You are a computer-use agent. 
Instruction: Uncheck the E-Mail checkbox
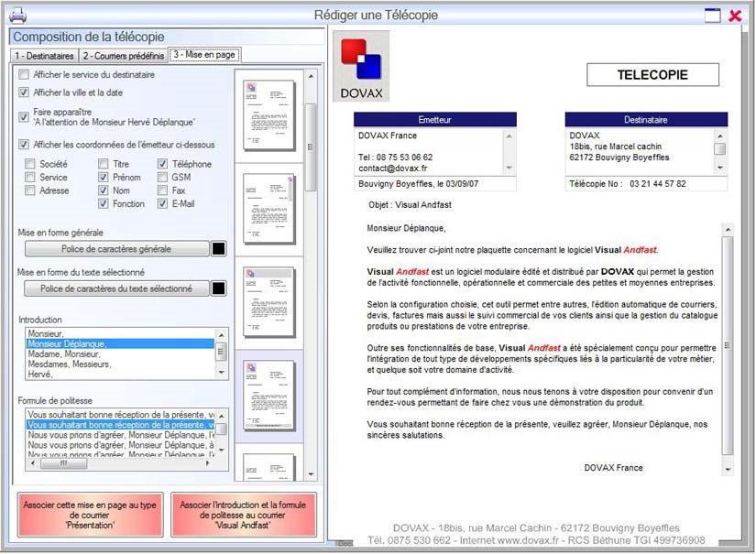[162, 204]
